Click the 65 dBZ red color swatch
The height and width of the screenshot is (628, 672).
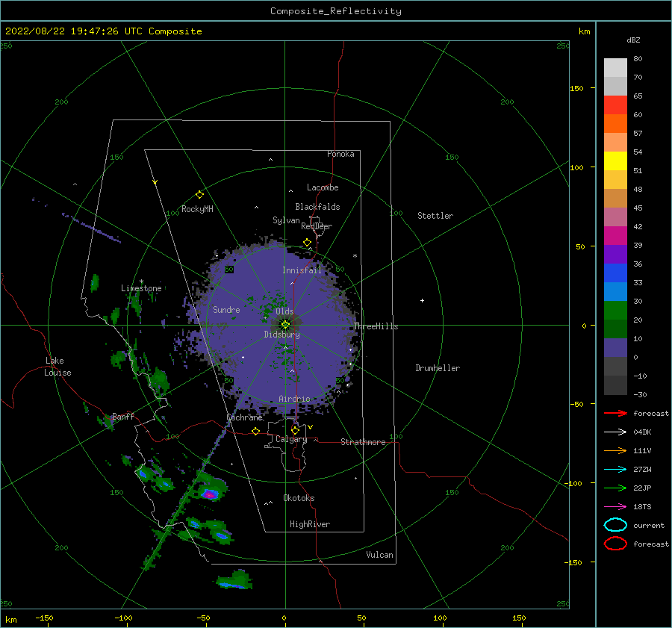(615, 105)
